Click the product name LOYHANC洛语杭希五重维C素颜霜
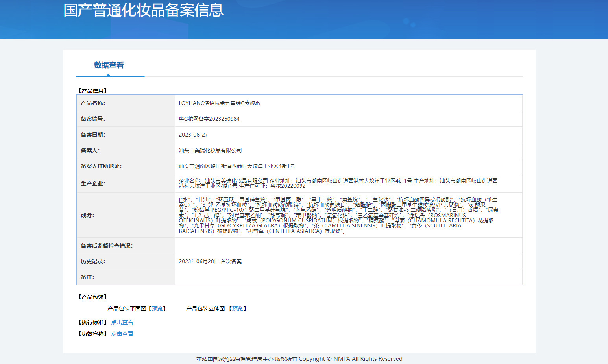Screen dimensions: 608x364 pyautogui.click(x=219, y=103)
